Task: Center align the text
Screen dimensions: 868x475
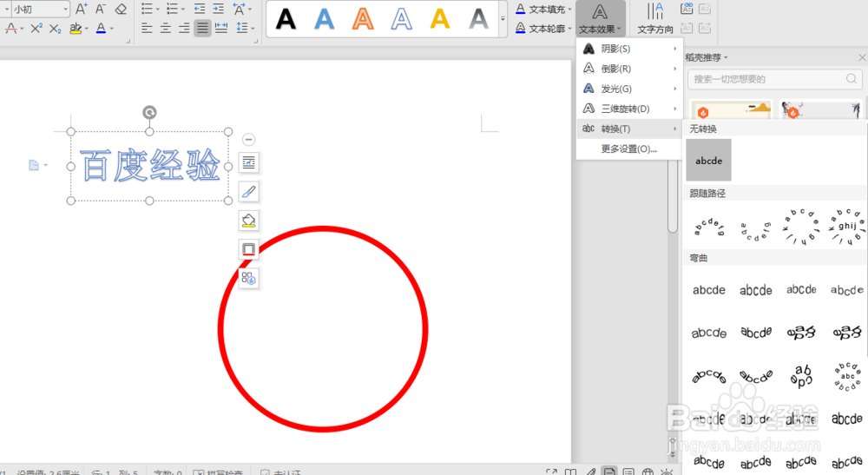Action: [x=166, y=29]
